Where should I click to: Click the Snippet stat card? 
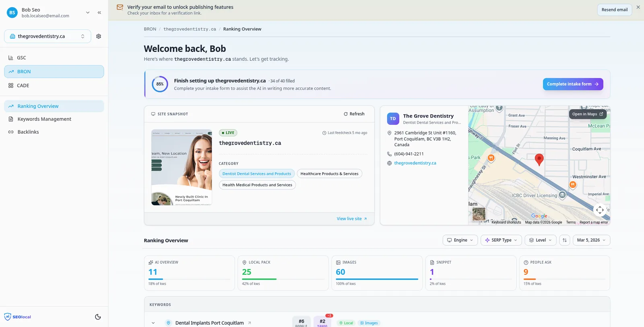point(471,273)
